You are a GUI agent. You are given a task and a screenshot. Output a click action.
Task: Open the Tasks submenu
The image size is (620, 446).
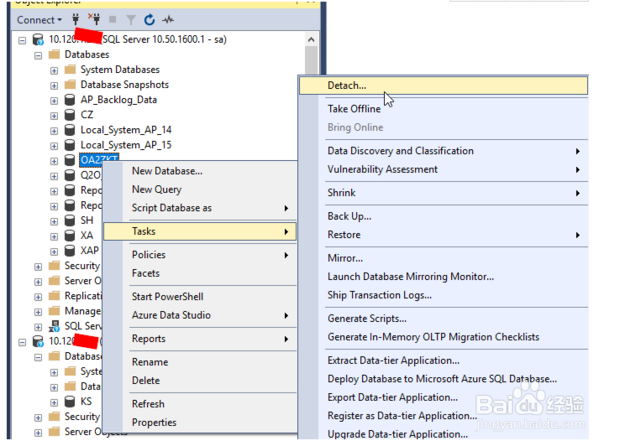point(200,231)
